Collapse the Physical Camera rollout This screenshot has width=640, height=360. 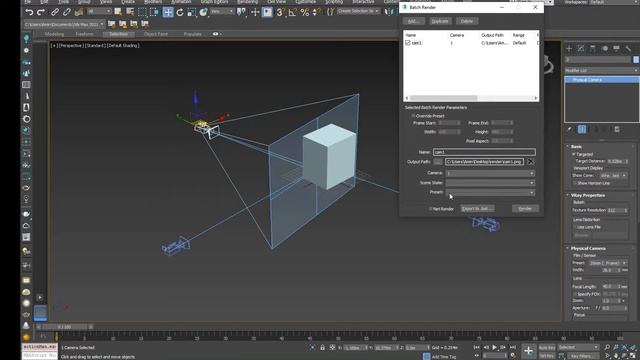coord(588,248)
